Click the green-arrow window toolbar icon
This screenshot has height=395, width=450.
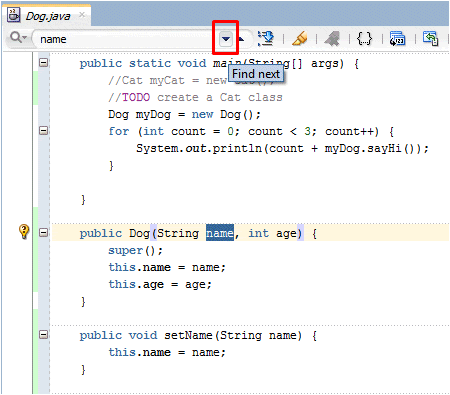coord(430,38)
